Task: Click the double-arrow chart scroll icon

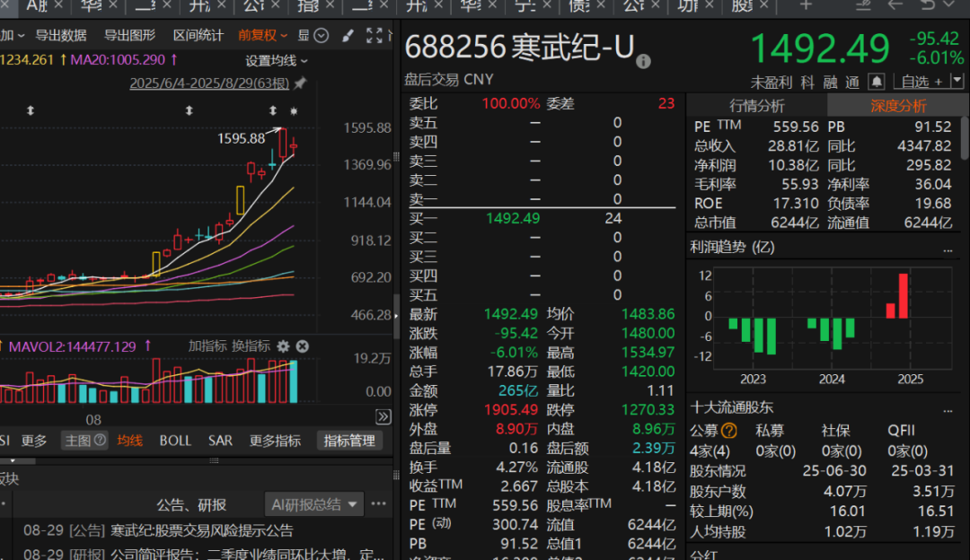Action: pos(384,417)
